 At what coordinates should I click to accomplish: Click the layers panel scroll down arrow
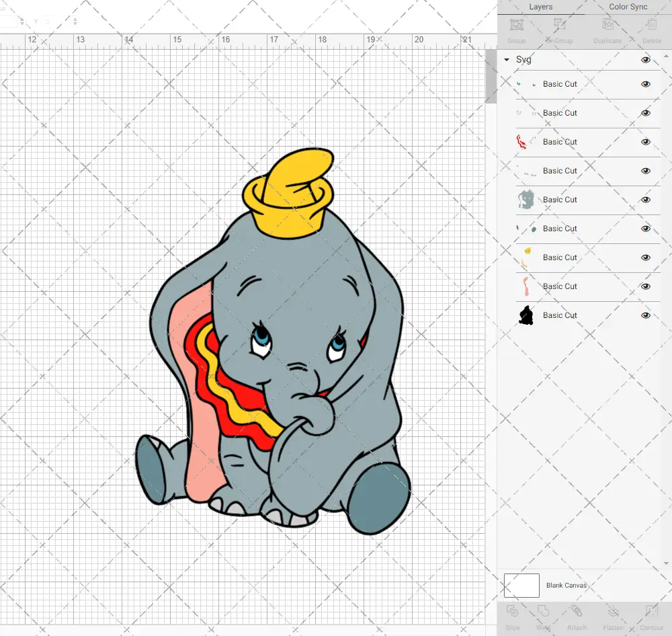666,563
